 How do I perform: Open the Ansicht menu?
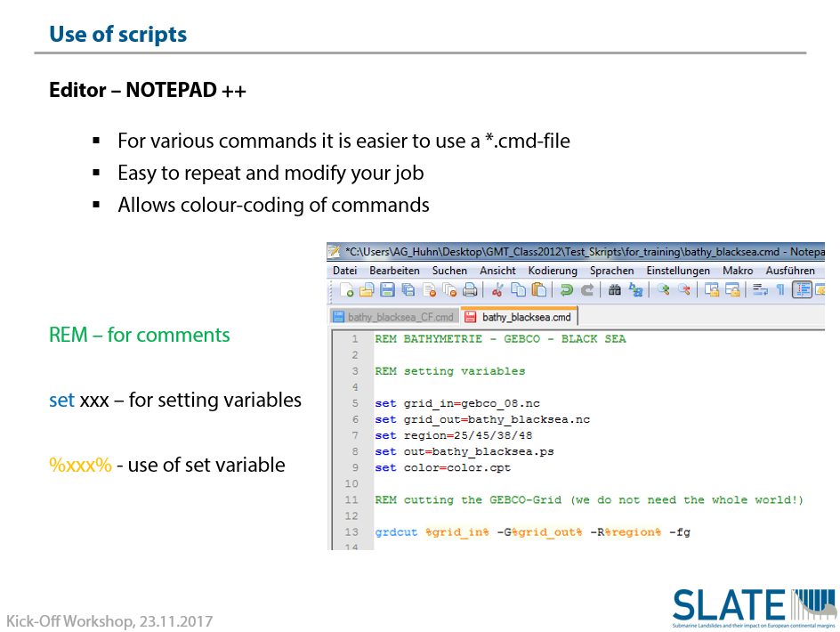tap(497, 271)
